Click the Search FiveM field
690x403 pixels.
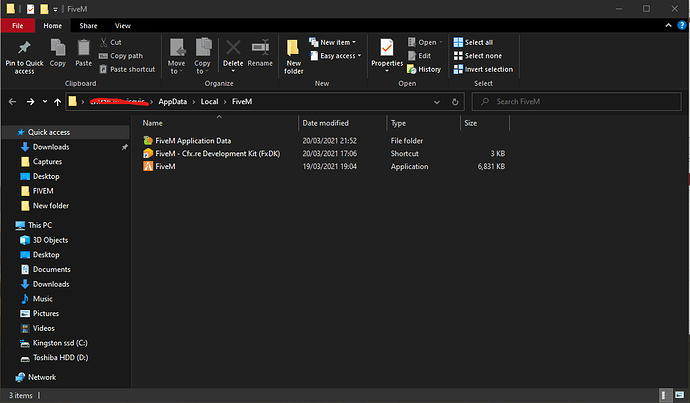[x=576, y=102]
